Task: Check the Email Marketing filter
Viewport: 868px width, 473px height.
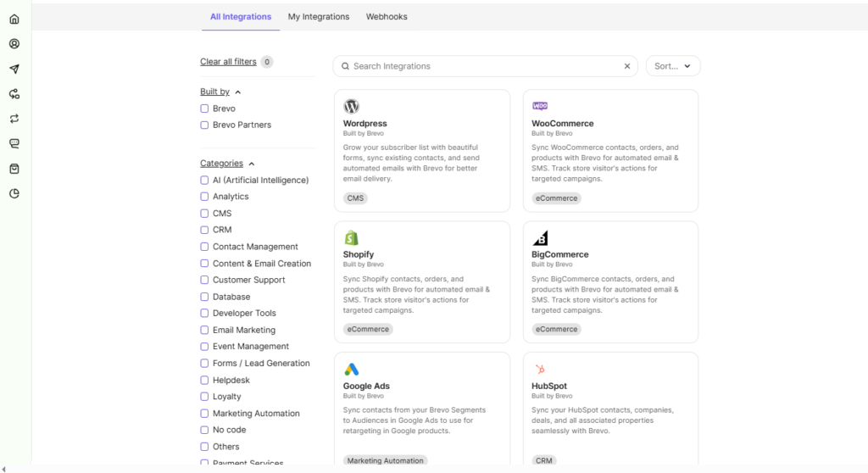Action: pyautogui.click(x=204, y=330)
